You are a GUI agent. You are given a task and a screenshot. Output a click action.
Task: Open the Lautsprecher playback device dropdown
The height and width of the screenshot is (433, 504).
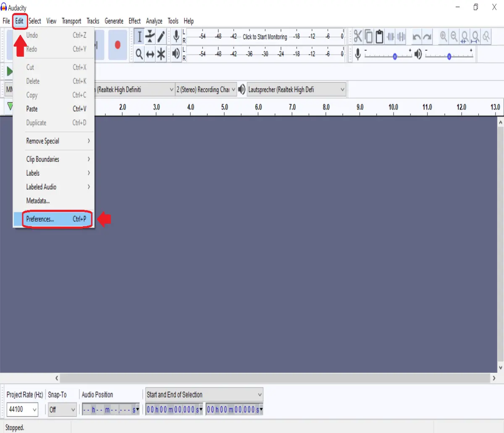pyautogui.click(x=297, y=89)
